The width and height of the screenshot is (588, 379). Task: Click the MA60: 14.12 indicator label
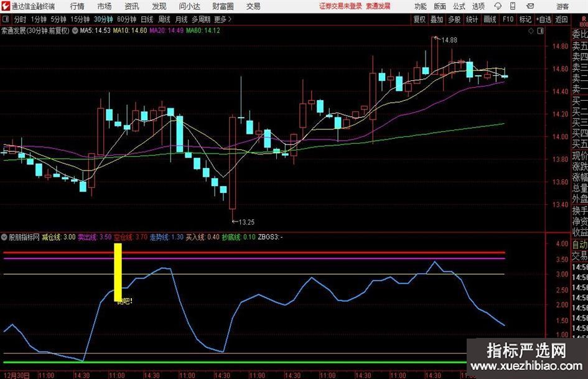point(203,30)
